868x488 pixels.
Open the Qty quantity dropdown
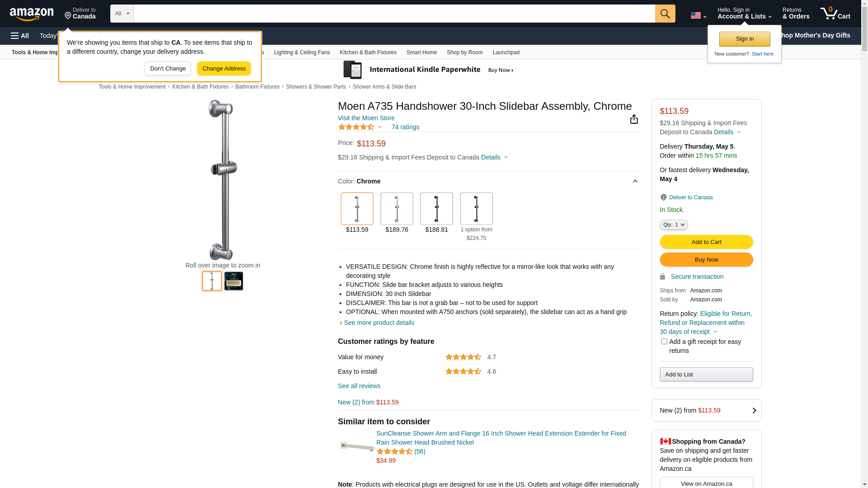click(x=673, y=225)
